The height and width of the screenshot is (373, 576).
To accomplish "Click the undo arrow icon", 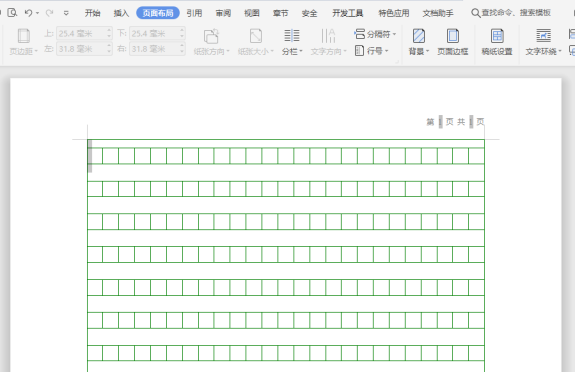I will 28,13.
